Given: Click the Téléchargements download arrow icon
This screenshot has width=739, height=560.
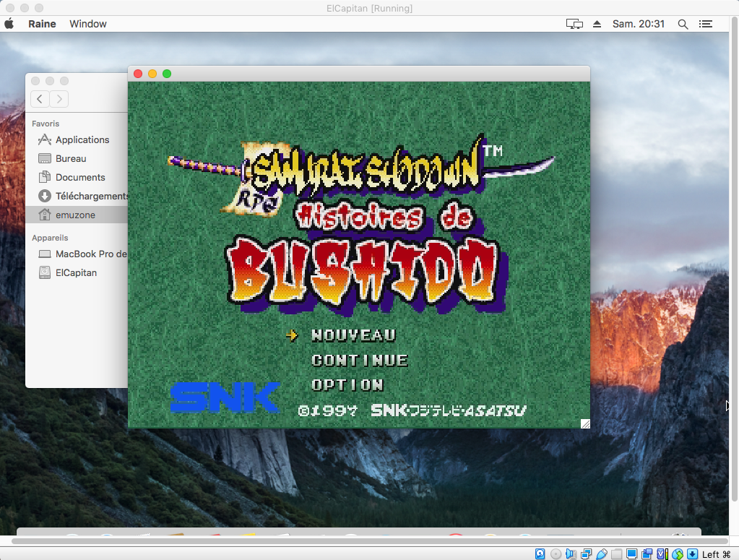Looking at the screenshot, I should click(x=45, y=196).
